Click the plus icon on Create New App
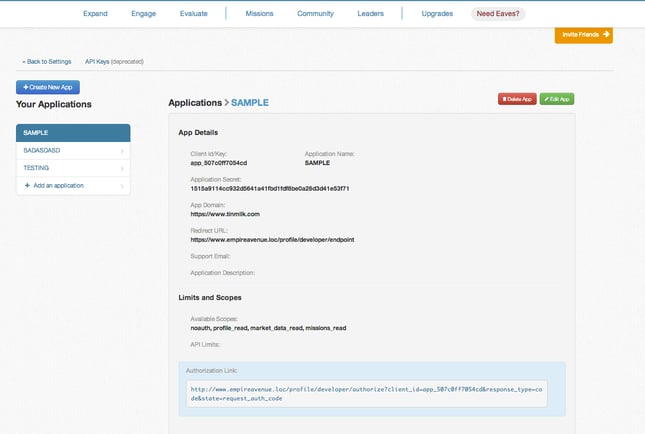Image resolution: width=645 pixels, height=434 pixels. click(x=24, y=88)
